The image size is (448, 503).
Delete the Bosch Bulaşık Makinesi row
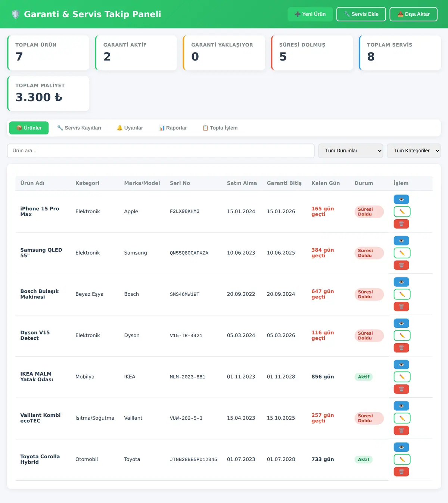coord(401,307)
